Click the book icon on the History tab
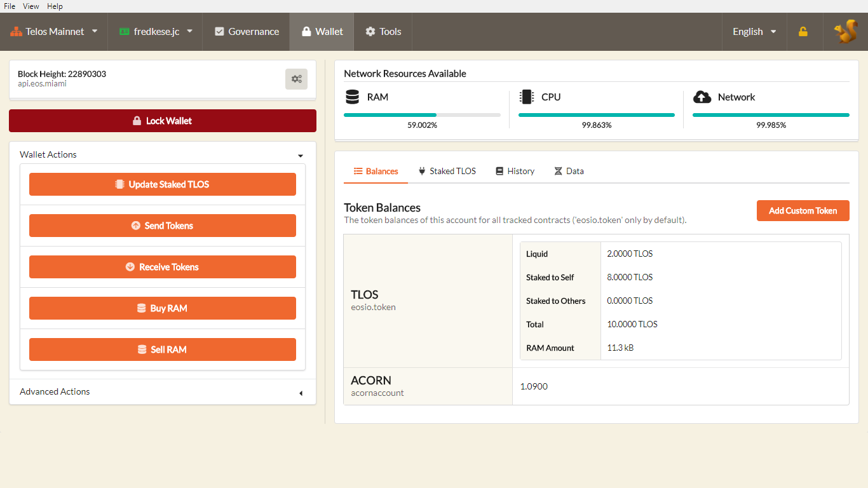The image size is (868, 488). (499, 171)
